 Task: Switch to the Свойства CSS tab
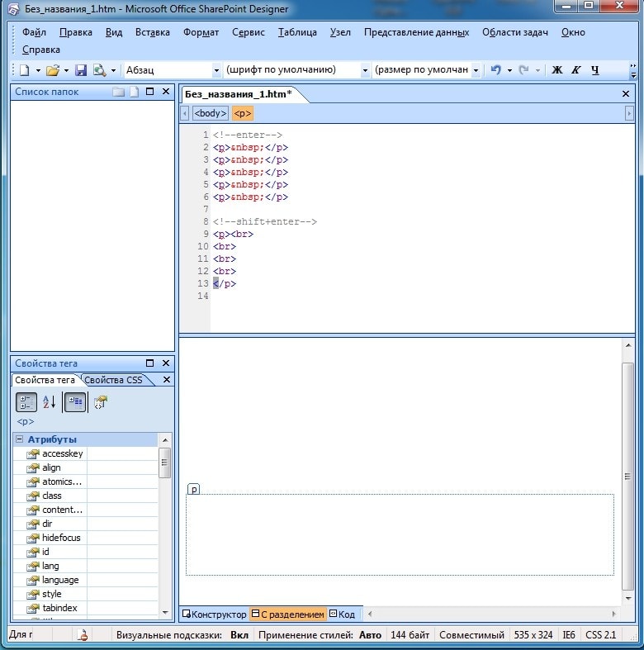coord(114,380)
